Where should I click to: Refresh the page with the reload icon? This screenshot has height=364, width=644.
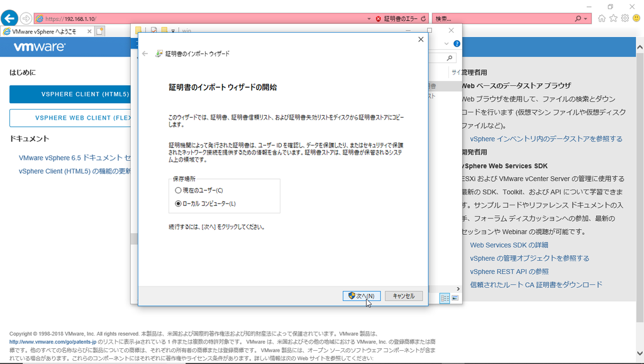[x=423, y=18]
